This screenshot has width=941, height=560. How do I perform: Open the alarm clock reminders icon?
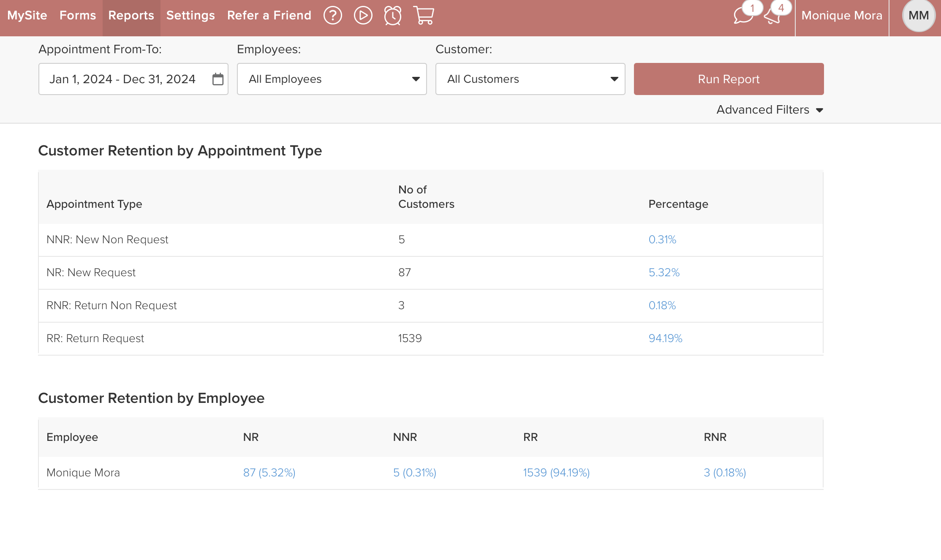[x=393, y=16]
